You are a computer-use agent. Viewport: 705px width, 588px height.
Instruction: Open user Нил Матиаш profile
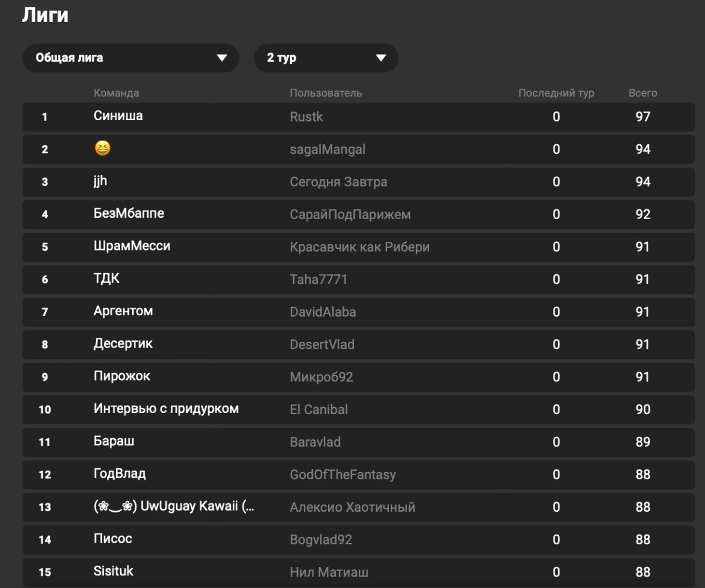(x=329, y=572)
